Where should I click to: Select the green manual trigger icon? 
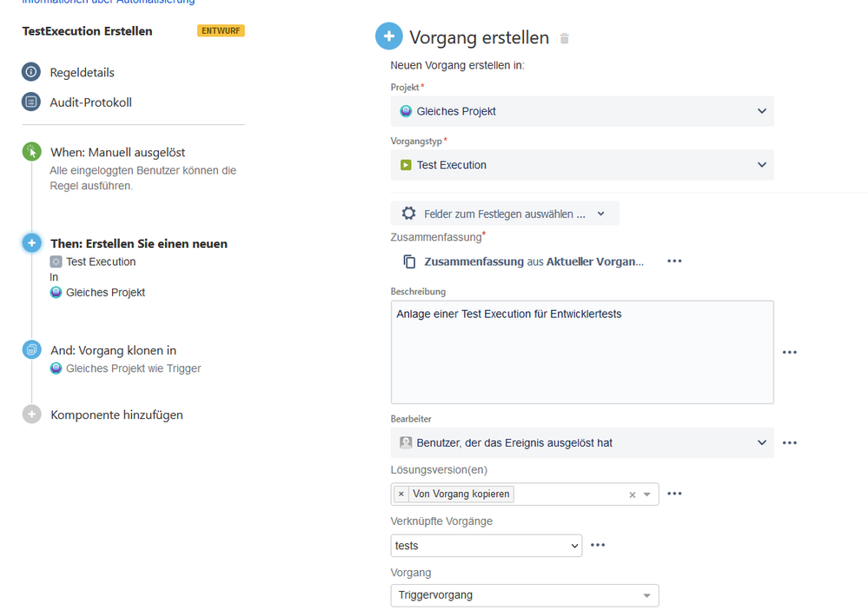(31, 152)
